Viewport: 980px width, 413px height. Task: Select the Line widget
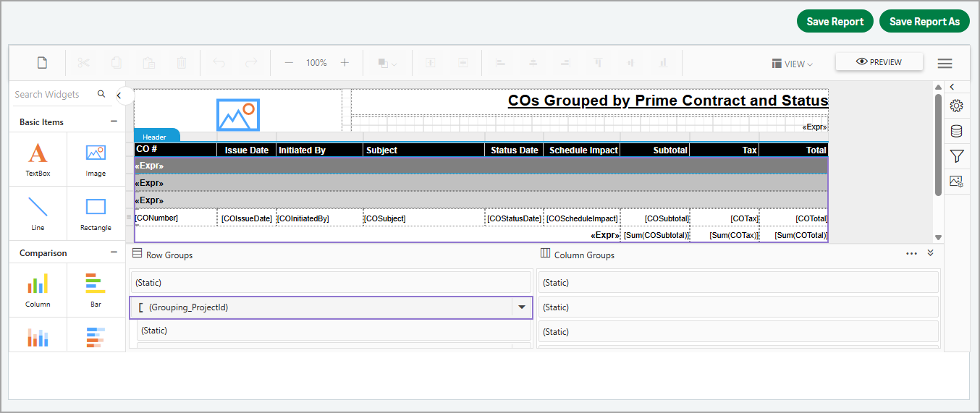(38, 213)
